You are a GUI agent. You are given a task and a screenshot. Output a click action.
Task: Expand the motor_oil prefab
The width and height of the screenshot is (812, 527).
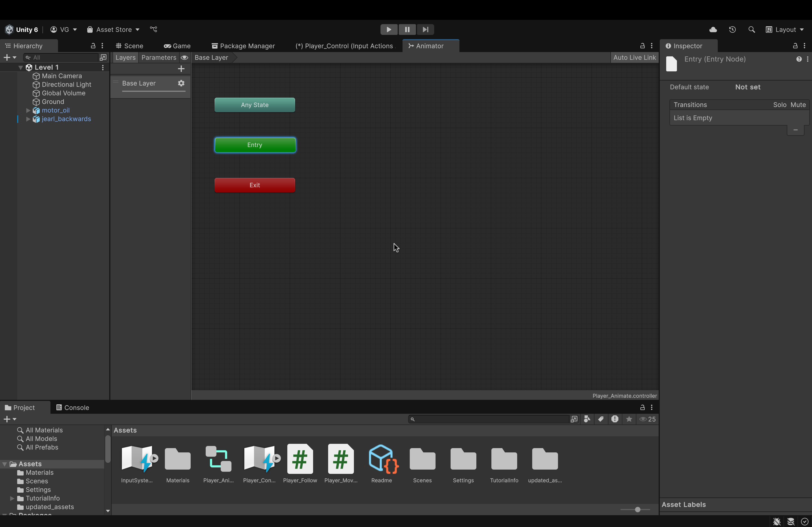(x=28, y=111)
